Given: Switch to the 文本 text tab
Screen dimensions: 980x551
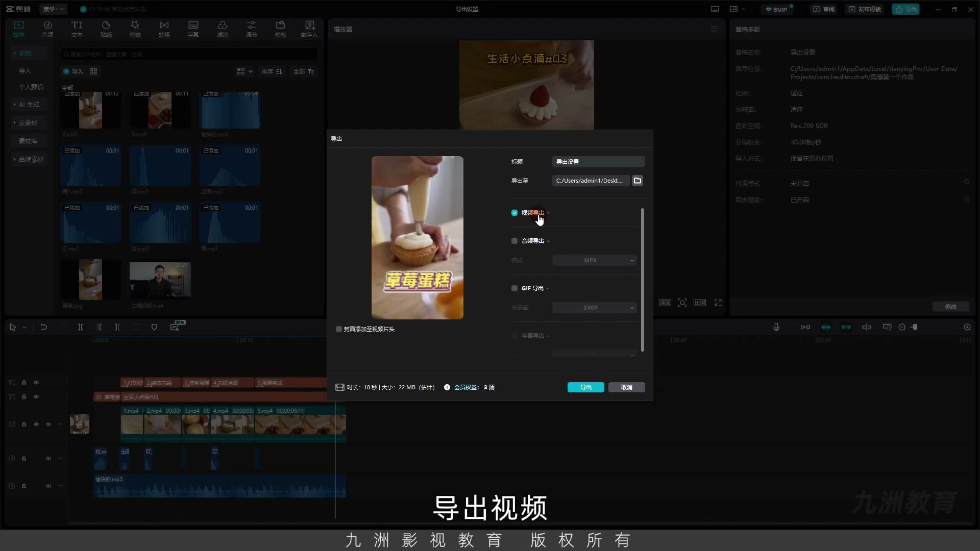Looking at the screenshot, I should pyautogui.click(x=77, y=29).
